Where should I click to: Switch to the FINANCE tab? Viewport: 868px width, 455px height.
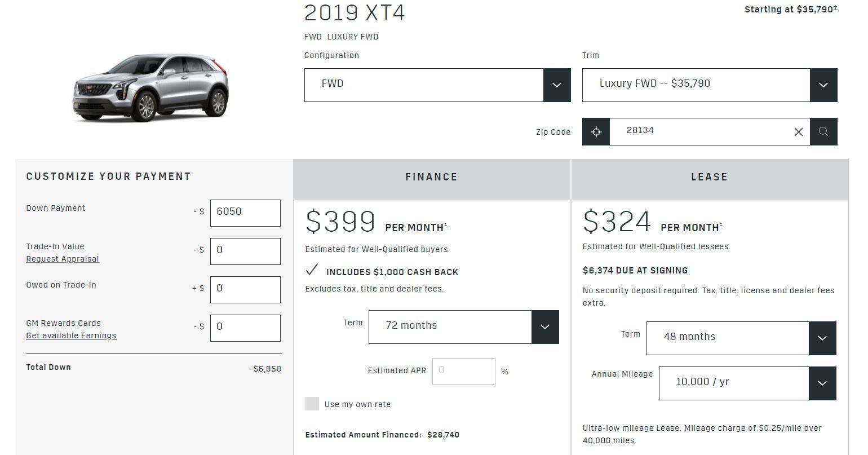(x=431, y=177)
